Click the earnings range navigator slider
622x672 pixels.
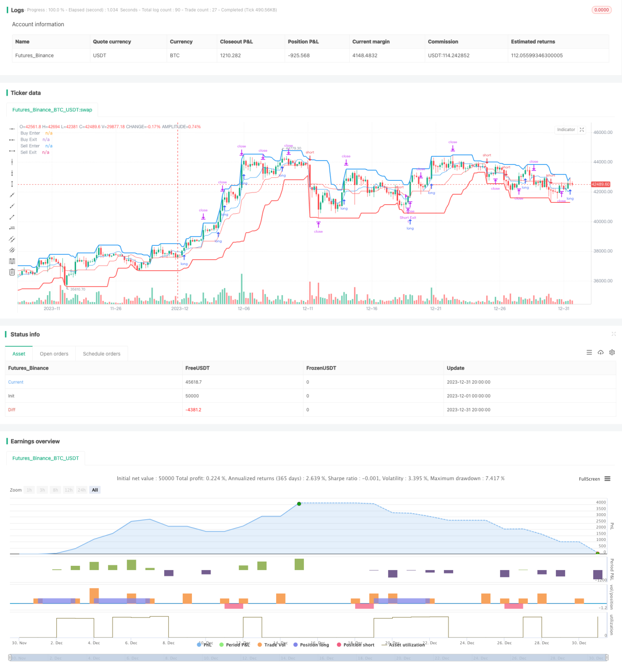click(x=308, y=658)
